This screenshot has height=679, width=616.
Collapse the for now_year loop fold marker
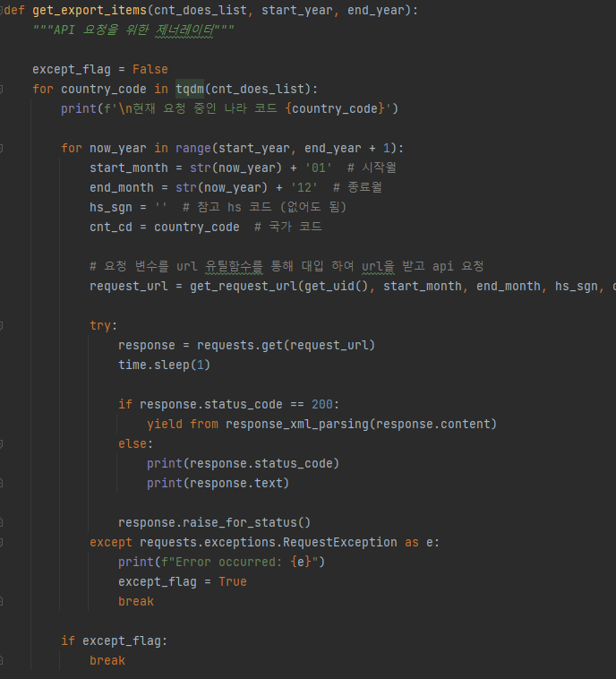pyautogui.click(x=1, y=149)
